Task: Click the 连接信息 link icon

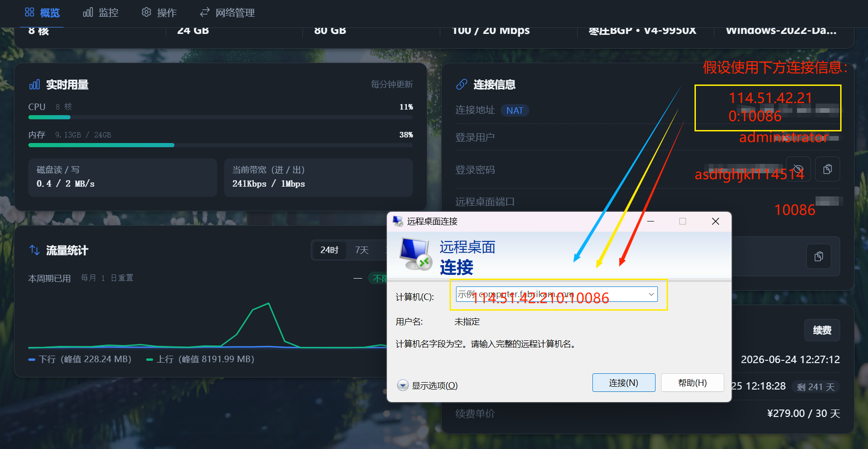Action: [x=462, y=85]
